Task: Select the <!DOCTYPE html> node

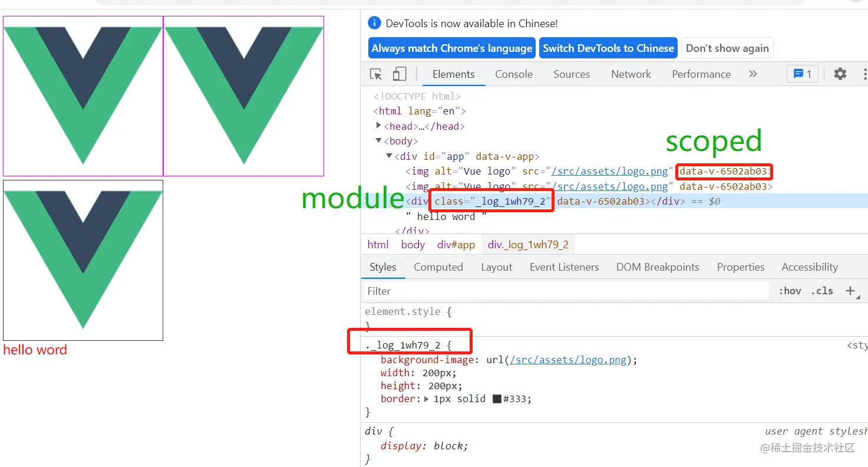Action: pyautogui.click(x=417, y=96)
